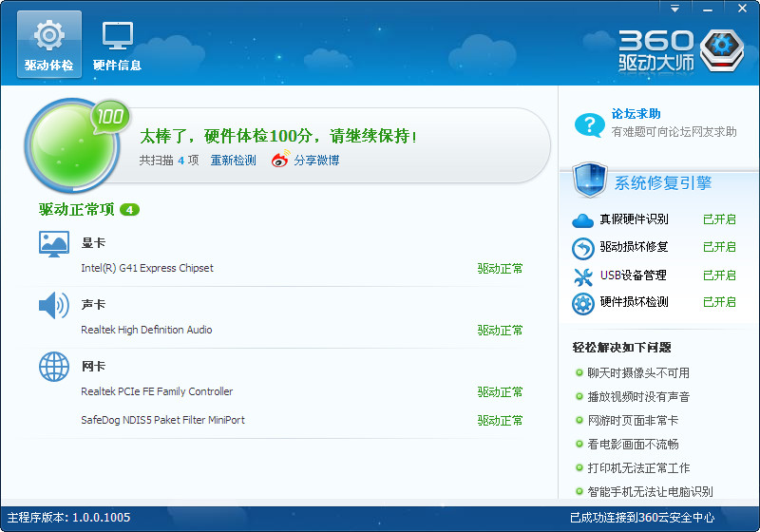This screenshot has width=760, height=532.
Task: Click 驱动正常 status for Realtek PCIe
Action: click(x=501, y=391)
